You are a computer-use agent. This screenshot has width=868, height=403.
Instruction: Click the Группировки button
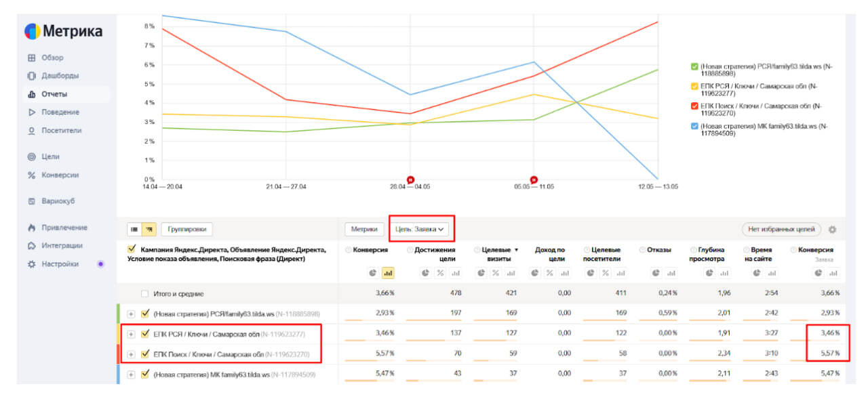[x=186, y=230]
